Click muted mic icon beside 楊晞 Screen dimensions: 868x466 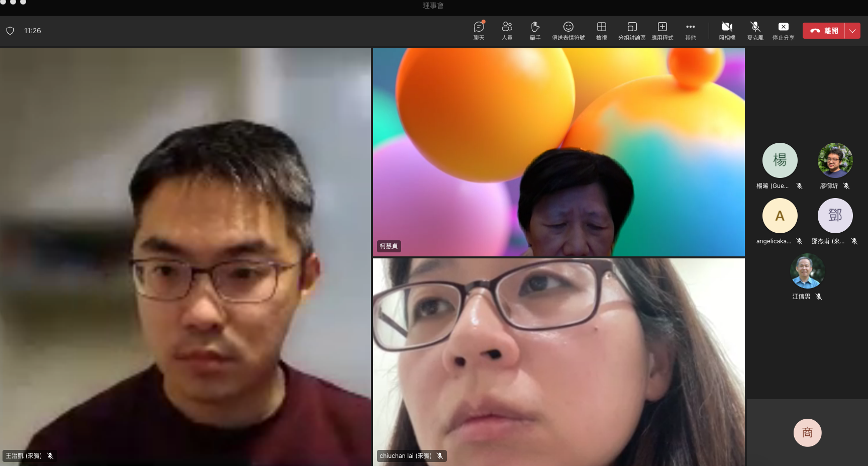point(799,186)
